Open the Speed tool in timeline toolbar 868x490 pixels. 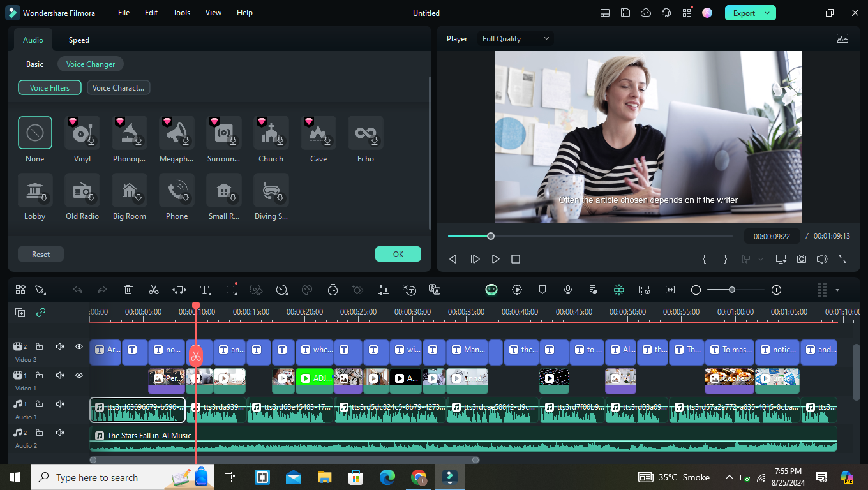coord(281,290)
